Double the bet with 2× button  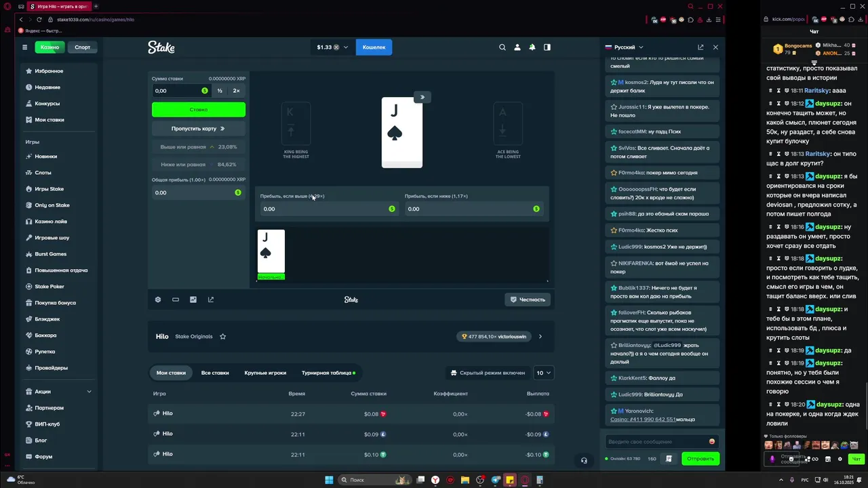[236, 91]
